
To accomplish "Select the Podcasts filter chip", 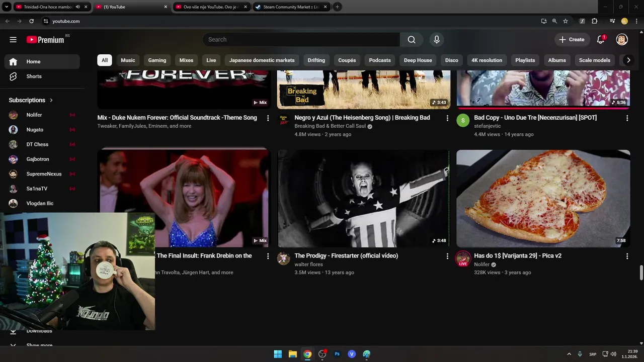I will (380, 60).
